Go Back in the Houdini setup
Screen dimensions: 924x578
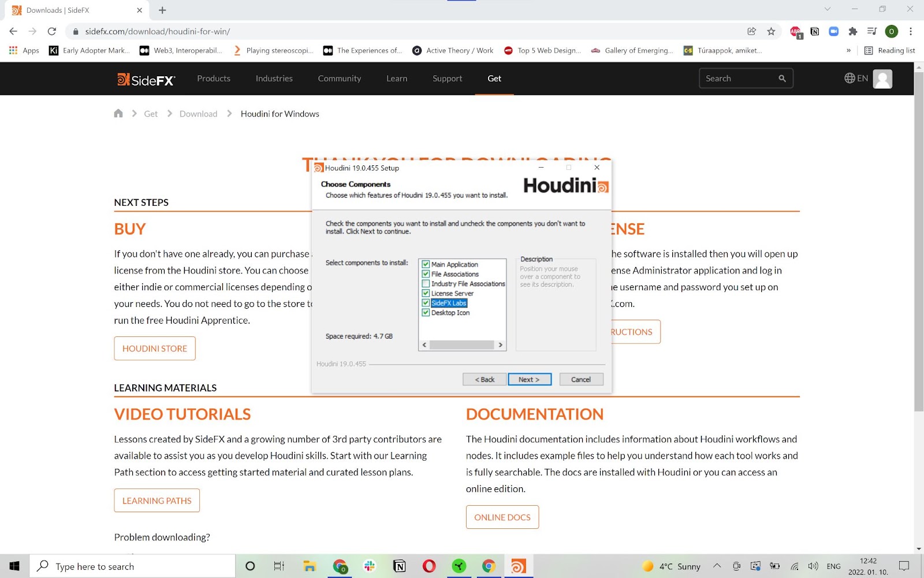point(485,379)
